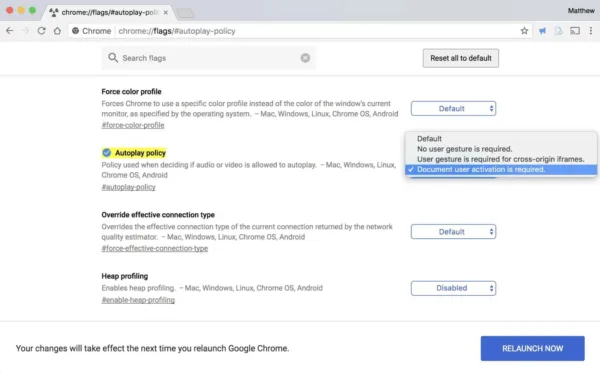Bookmark this page with the star icon
Screen dimensions: 600x374
(524, 31)
